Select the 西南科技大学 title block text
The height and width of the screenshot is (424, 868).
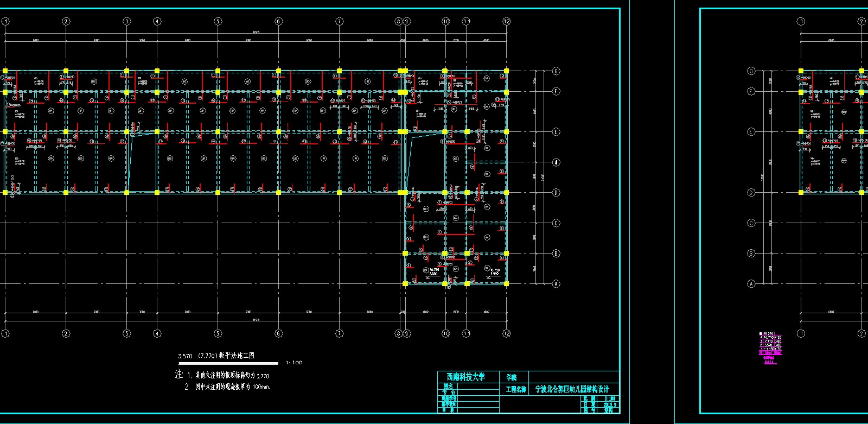point(465,377)
